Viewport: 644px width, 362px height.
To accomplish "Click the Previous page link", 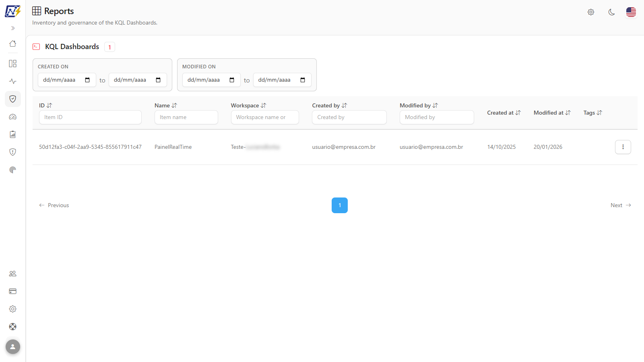I will point(54,205).
